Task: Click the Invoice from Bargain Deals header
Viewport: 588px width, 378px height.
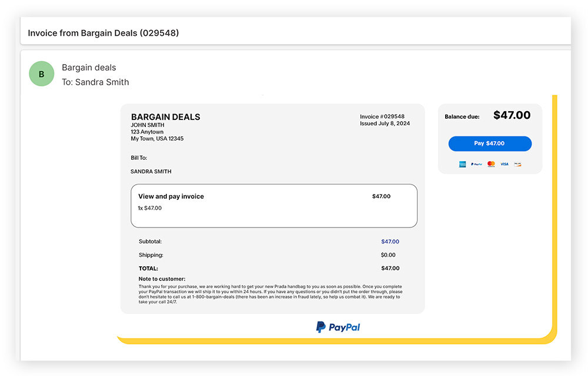Action: [104, 33]
